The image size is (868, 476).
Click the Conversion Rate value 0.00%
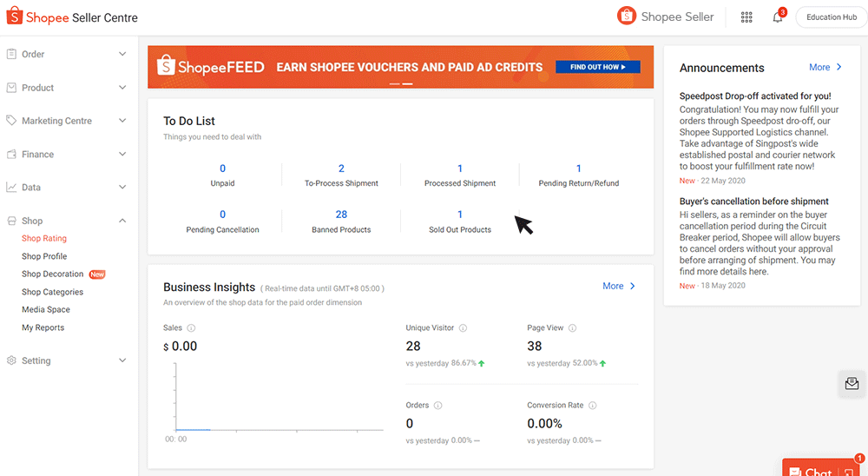545,424
